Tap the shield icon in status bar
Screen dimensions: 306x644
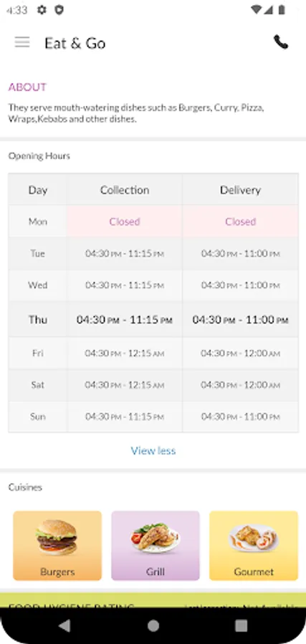coord(59,10)
